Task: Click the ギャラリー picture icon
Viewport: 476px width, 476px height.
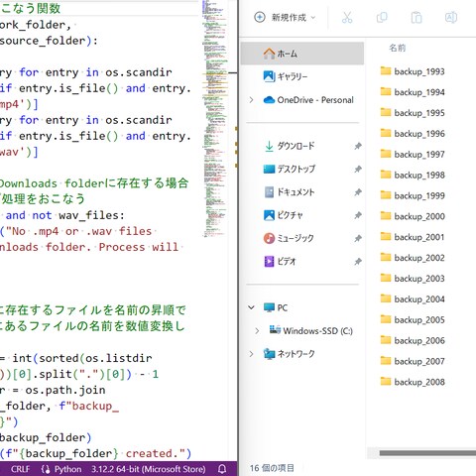Action: [269, 76]
